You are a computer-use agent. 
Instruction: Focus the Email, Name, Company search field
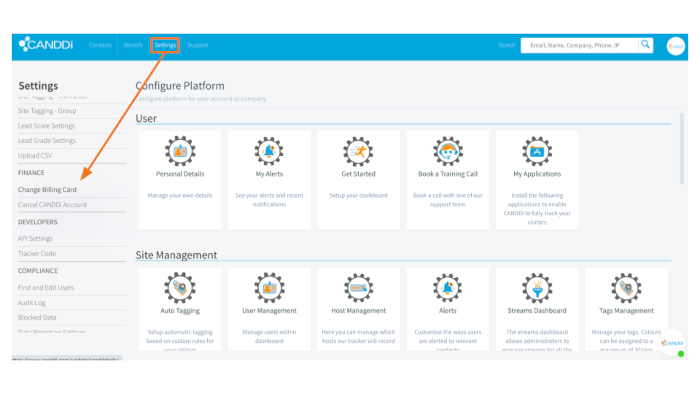[x=579, y=45]
